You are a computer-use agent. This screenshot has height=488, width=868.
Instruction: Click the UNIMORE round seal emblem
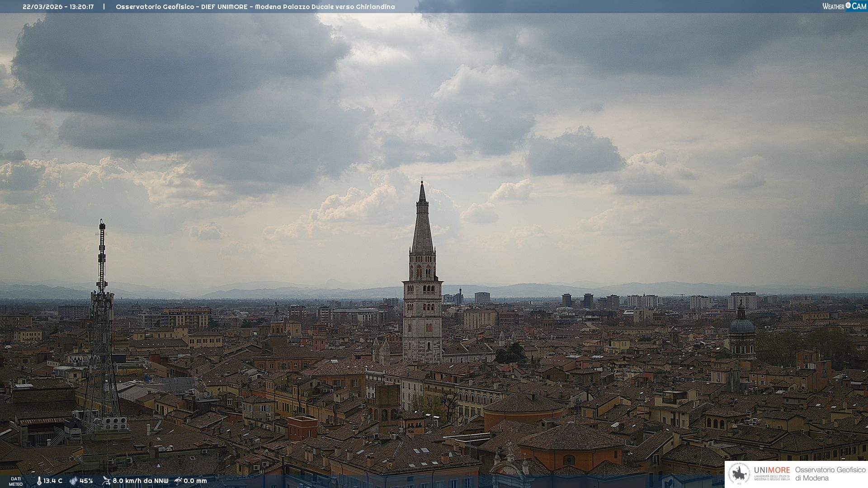(x=740, y=474)
